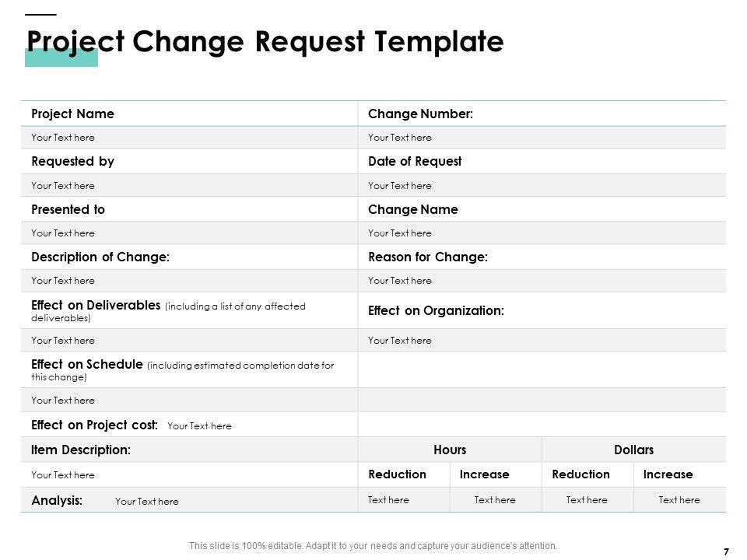Click the placeholder beside Effect on Project cost
Image resolution: width=747 pixels, height=560 pixels.
pyautogui.click(x=199, y=426)
